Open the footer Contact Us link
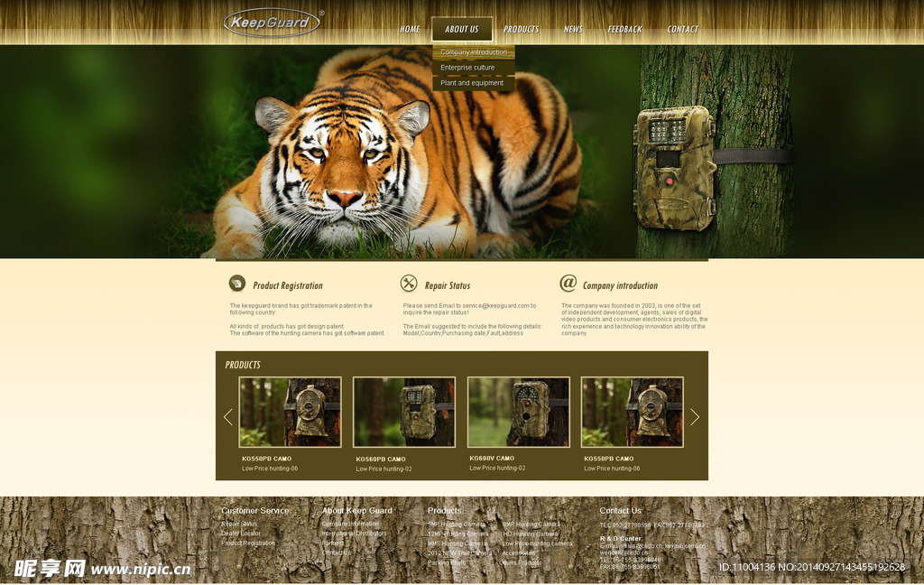Viewport: 924px width, 585px height. [x=336, y=552]
